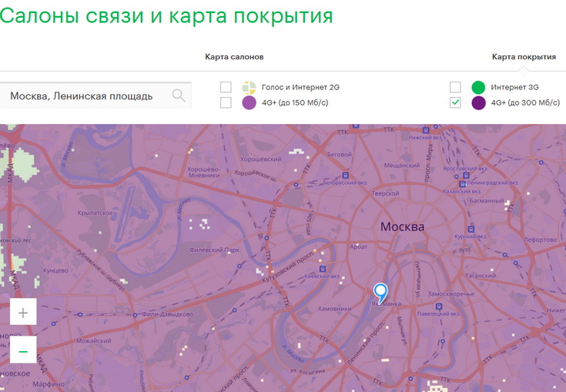Click the Филёвский Парк label

[214, 250]
